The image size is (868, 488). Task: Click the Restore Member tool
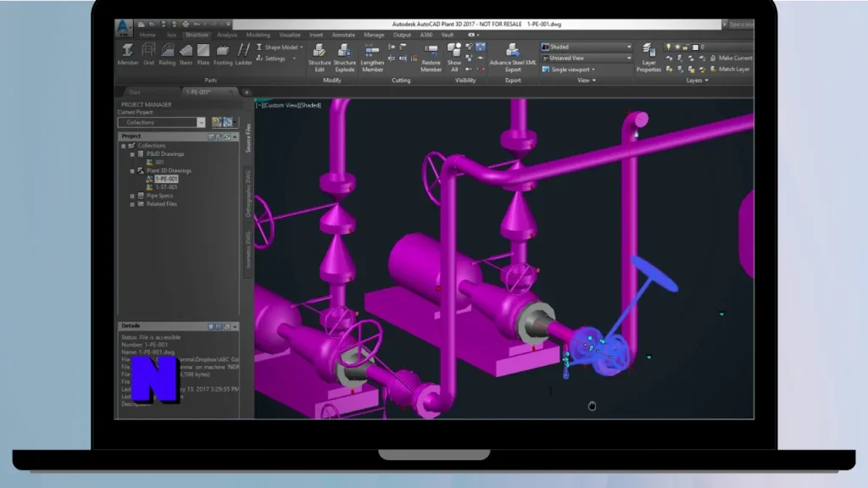[x=431, y=58]
